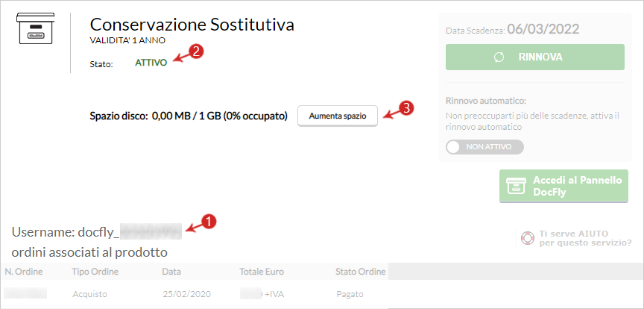Click red marker number 1
This screenshot has height=309, width=644.
point(209,222)
